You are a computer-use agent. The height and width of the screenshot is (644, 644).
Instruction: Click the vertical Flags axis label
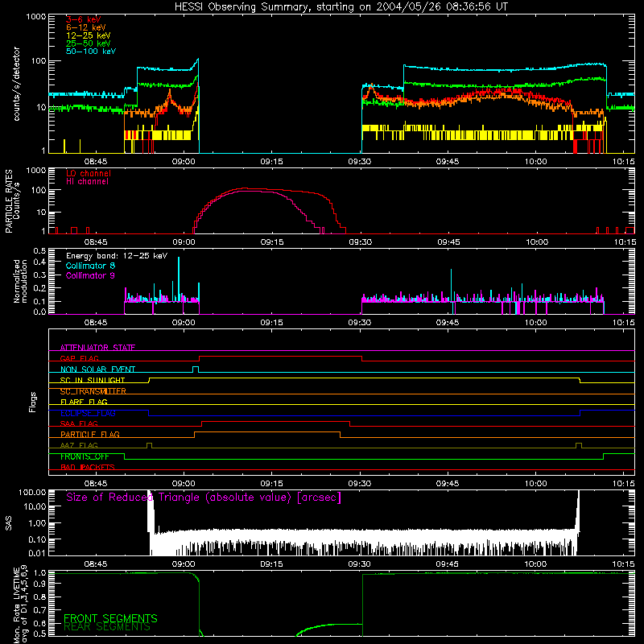click(33, 402)
